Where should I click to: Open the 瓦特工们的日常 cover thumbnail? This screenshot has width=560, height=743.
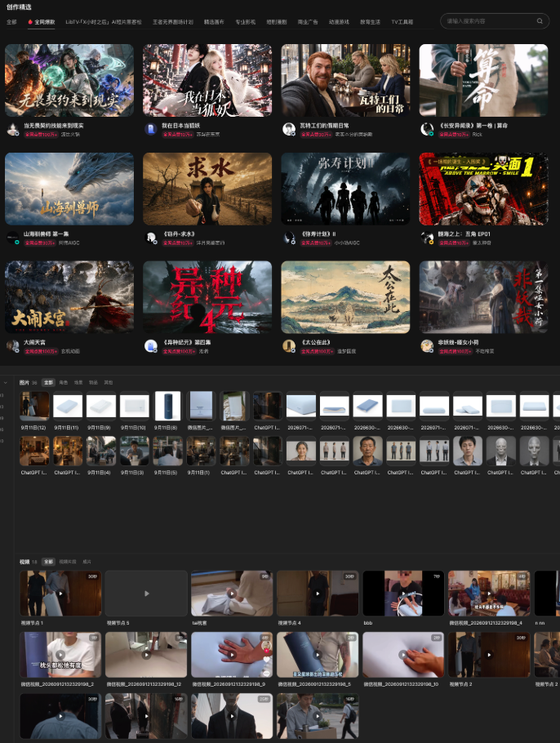[x=345, y=80]
